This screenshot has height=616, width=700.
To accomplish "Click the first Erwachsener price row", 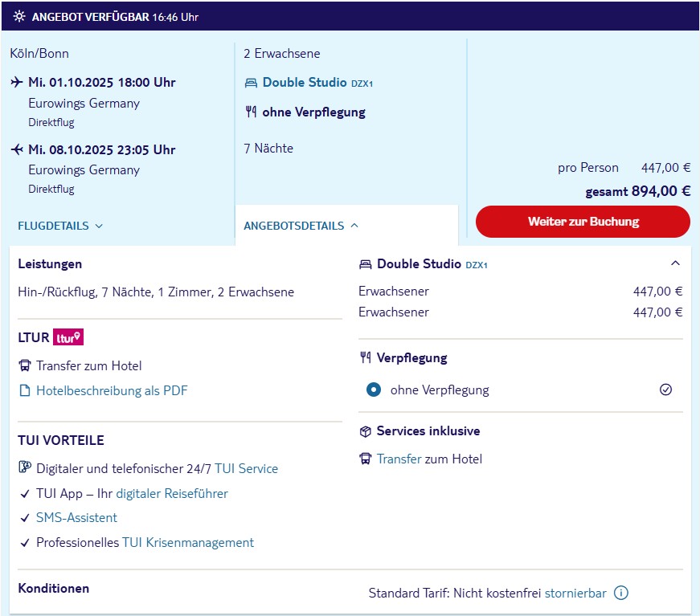I will [521, 292].
